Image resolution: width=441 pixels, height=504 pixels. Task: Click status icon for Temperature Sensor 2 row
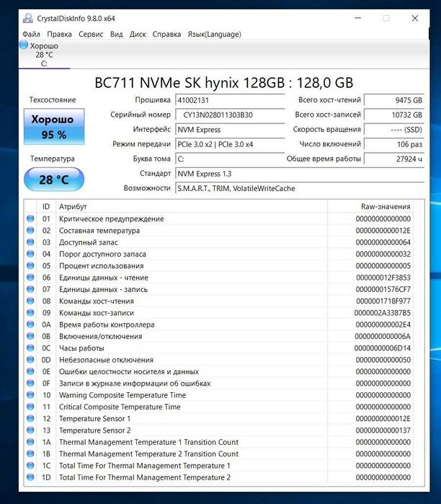[30, 430]
